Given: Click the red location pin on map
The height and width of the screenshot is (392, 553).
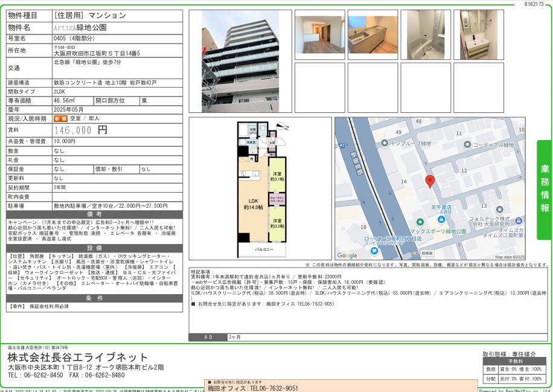Looking at the screenshot, I should point(429,181).
